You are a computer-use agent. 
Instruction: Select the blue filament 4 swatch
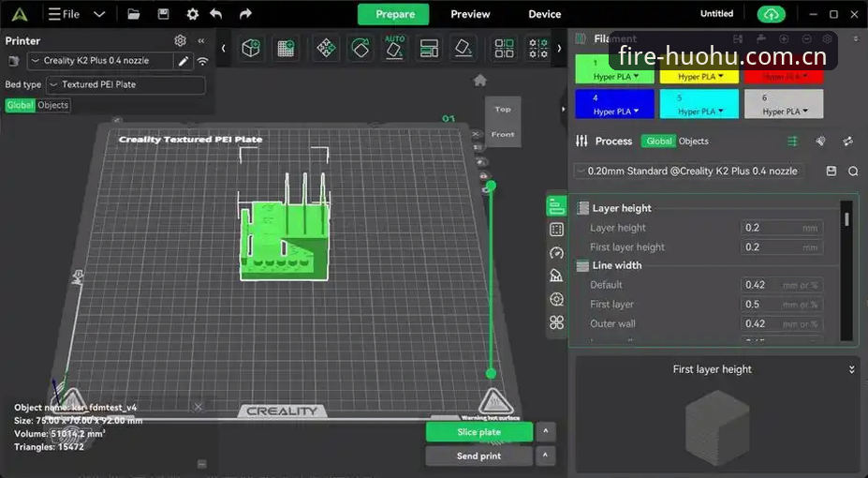pos(614,104)
